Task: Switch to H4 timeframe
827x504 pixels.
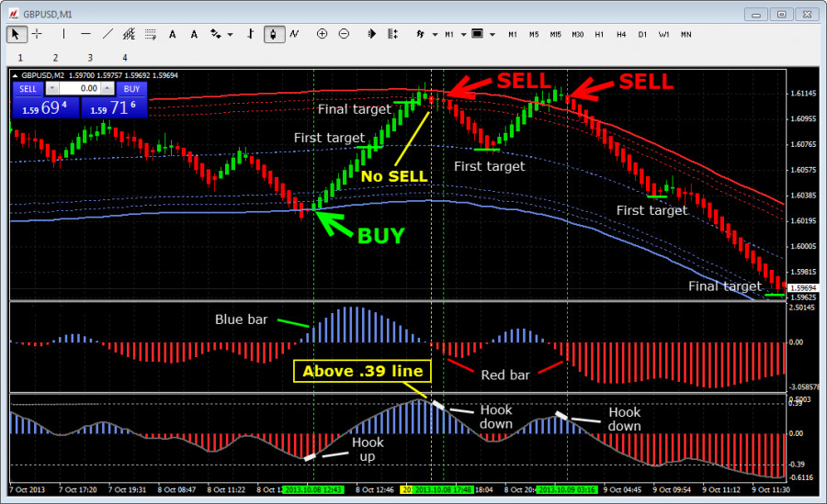Action: [621, 35]
